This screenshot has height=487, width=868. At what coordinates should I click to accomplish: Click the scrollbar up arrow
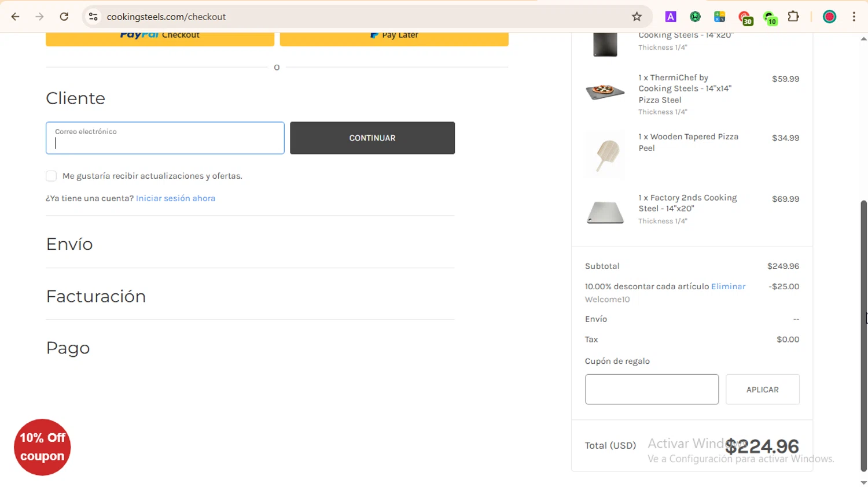863,39
